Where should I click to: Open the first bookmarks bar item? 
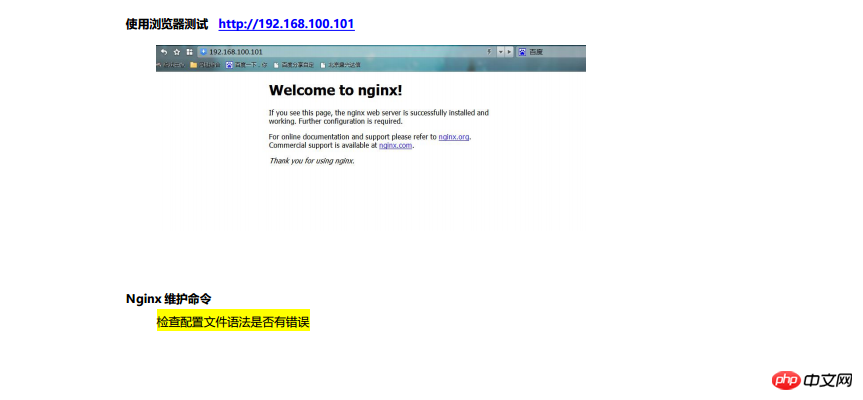(171, 65)
